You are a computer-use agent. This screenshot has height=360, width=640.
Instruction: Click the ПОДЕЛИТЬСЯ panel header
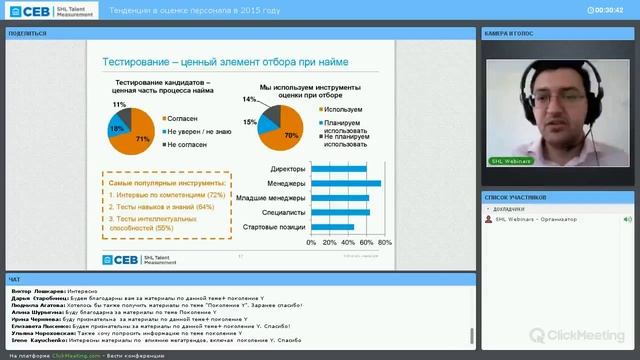pos(241,33)
